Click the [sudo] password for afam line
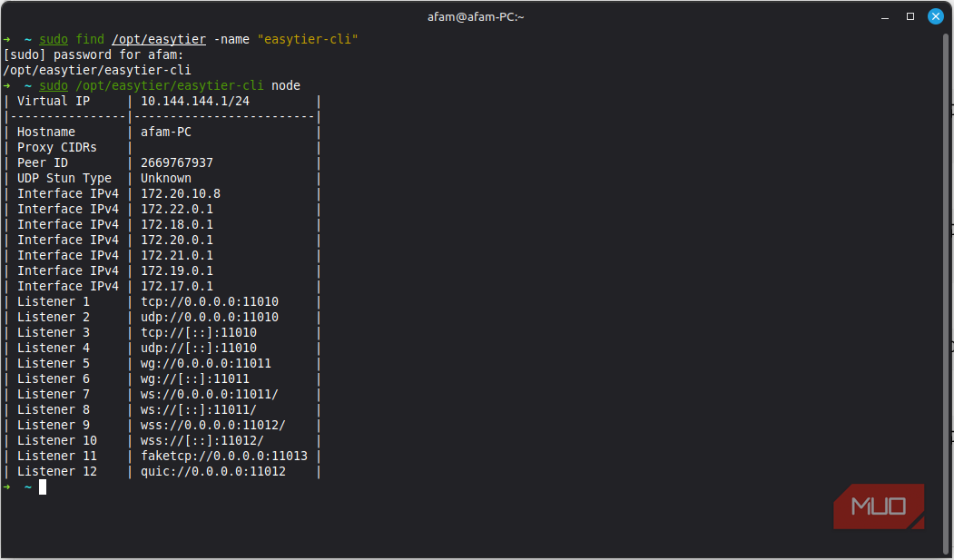The width and height of the screenshot is (954, 560). (93, 54)
